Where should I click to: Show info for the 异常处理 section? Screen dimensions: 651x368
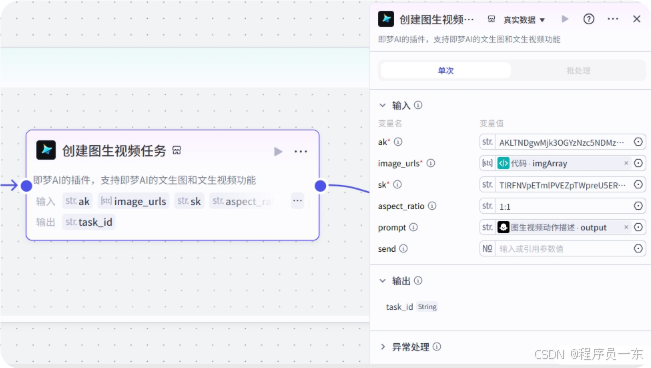(x=437, y=346)
